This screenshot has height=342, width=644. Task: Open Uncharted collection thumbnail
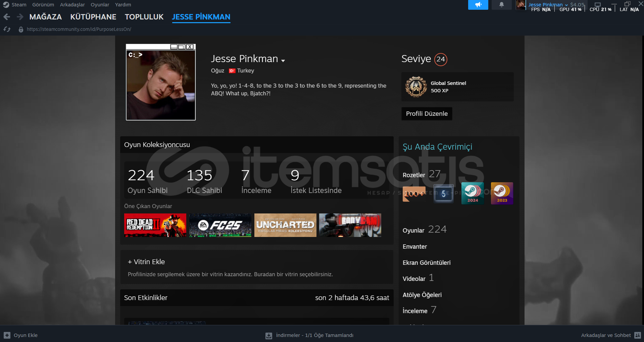tap(285, 225)
